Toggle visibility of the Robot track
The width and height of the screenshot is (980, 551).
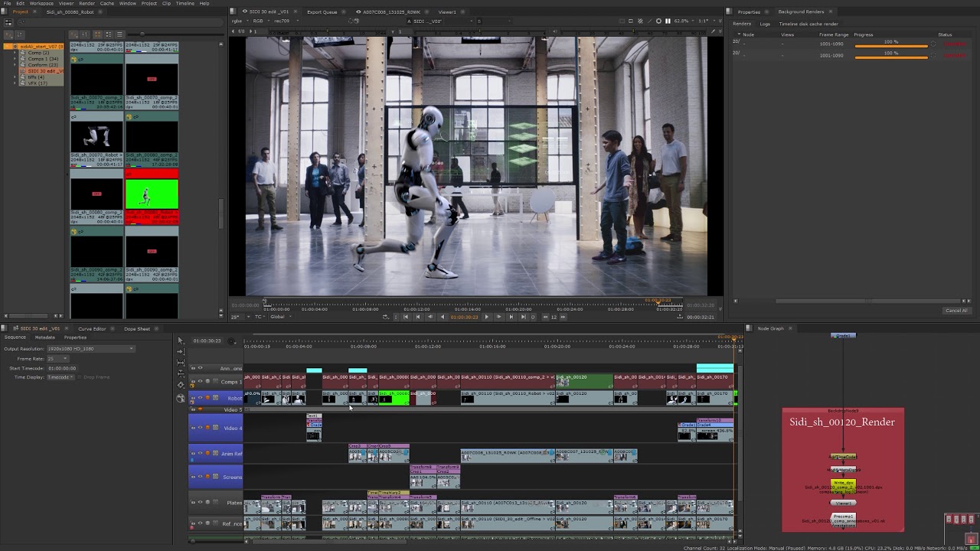point(200,397)
